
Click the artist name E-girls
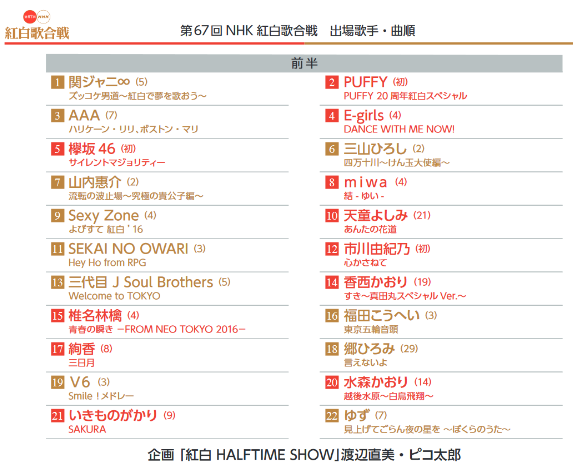click(x=364, y=116)
